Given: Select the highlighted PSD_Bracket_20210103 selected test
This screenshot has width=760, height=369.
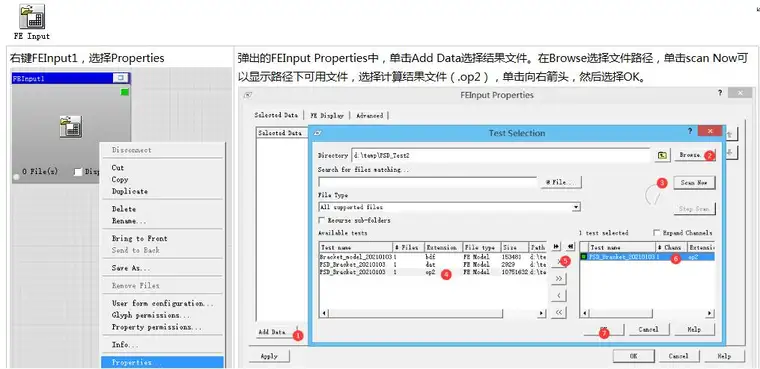Looking at the screenshot, I should (648, 257).
